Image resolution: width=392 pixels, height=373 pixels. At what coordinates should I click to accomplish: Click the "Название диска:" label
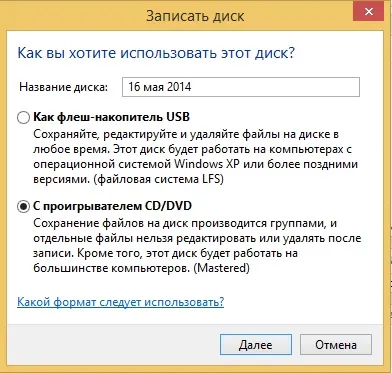click(x=64, y=87)
